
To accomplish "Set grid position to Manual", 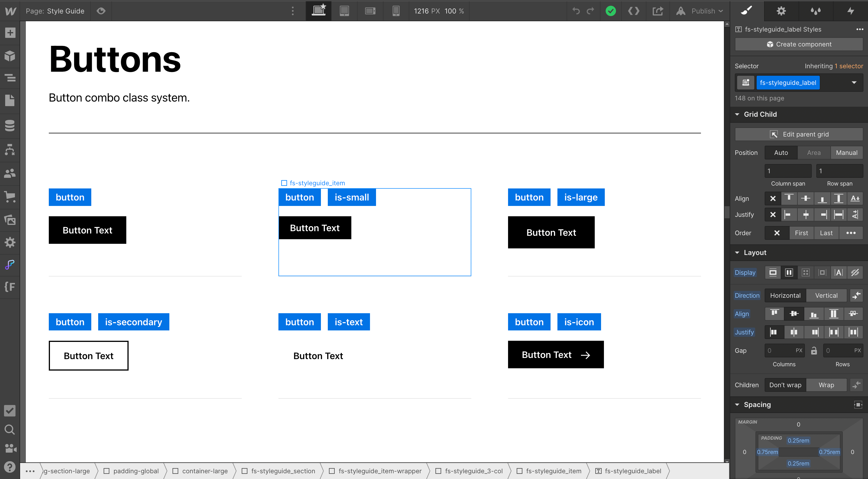I will coord(846,153).
